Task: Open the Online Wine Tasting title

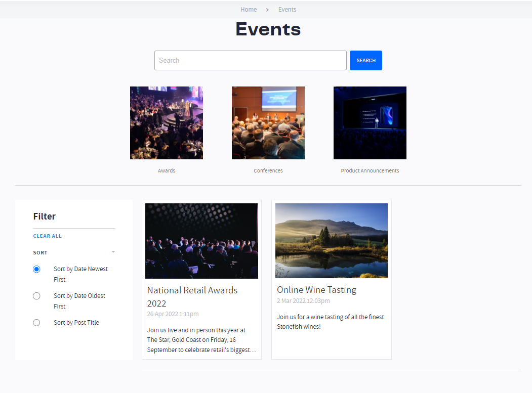Action: coord(316,290)
